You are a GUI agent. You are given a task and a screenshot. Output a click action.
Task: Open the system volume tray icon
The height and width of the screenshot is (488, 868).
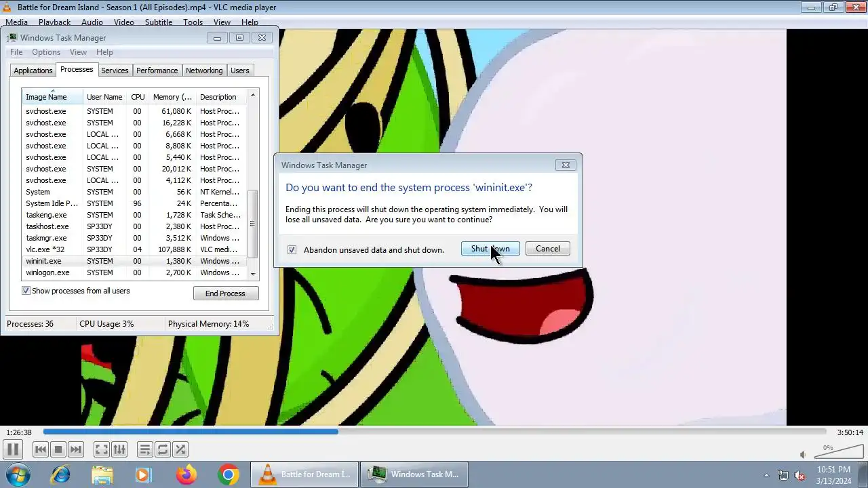(800, 475)
